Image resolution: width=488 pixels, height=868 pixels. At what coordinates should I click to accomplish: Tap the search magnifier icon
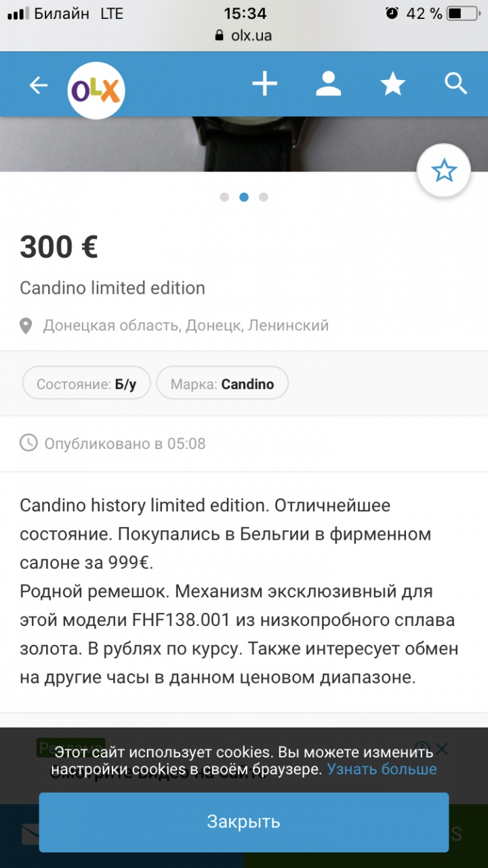point(455,85)
